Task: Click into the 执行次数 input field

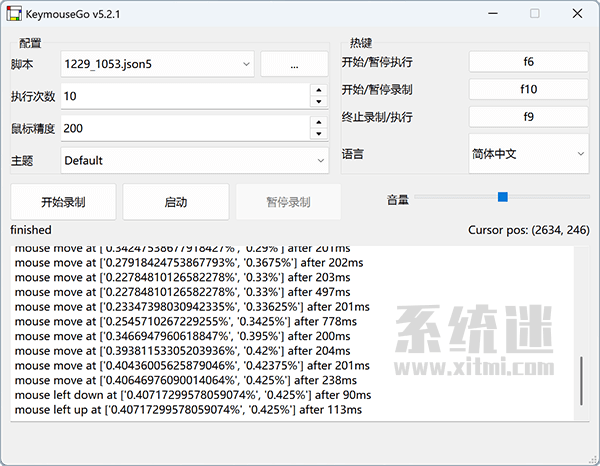Action: click(x=184, y=96)
